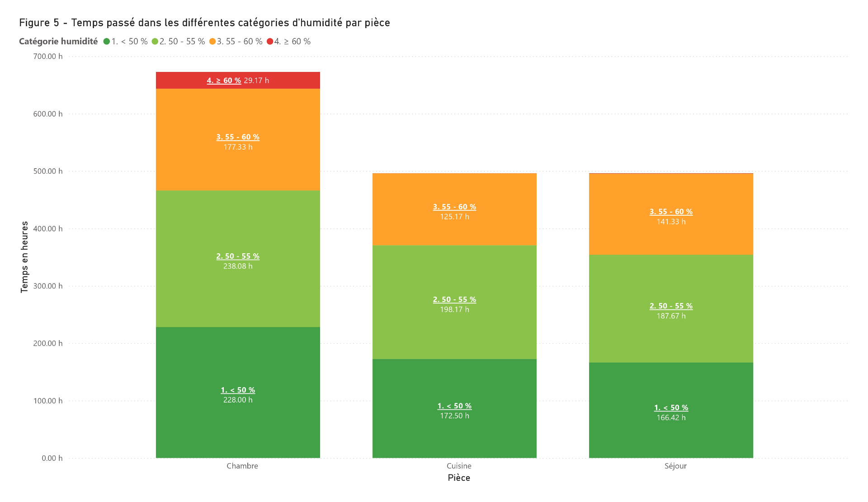Click the Séjour axis label

675,466
